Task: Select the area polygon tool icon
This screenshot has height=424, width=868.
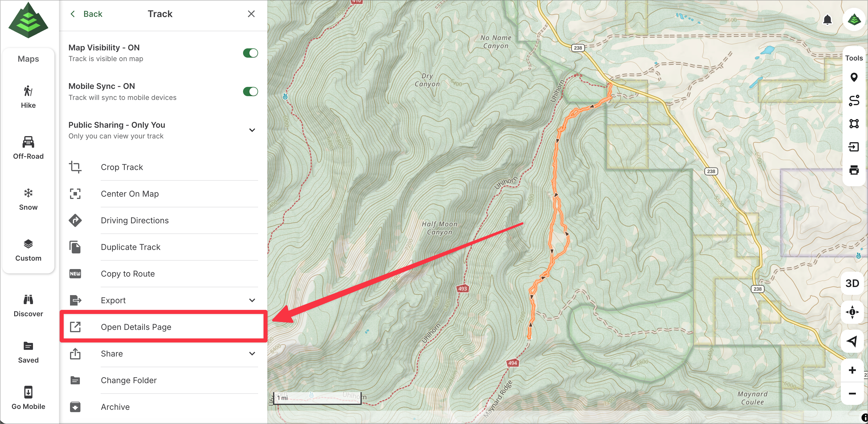Action: tap(854, 123)
